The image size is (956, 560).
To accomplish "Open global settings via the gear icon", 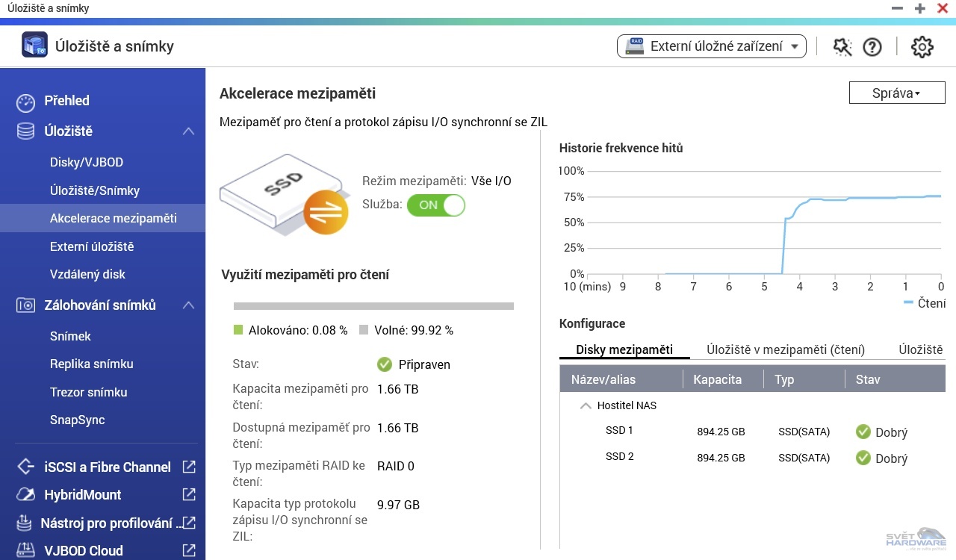I will coord(922,46).
